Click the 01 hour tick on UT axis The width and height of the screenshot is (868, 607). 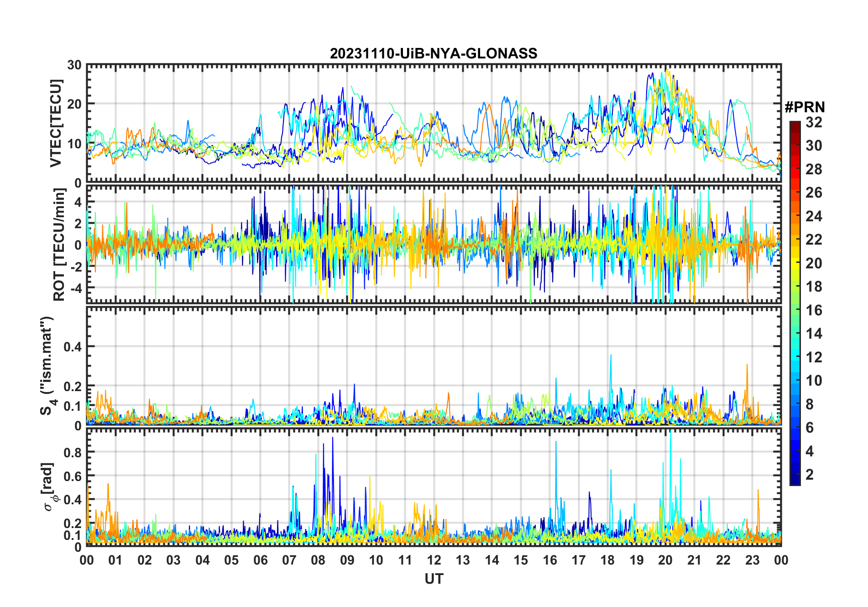pyautogui.click(x=115, y=560)
